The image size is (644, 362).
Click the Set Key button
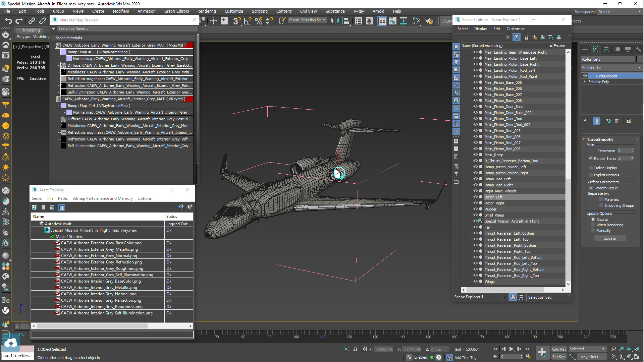(559, 357)
